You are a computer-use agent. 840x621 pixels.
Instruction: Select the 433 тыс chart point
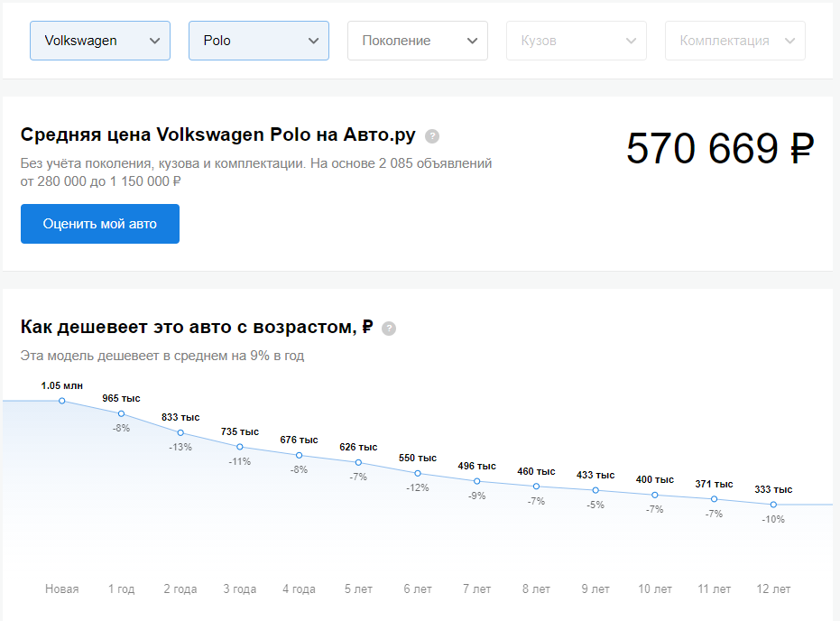tap(595, 490)
